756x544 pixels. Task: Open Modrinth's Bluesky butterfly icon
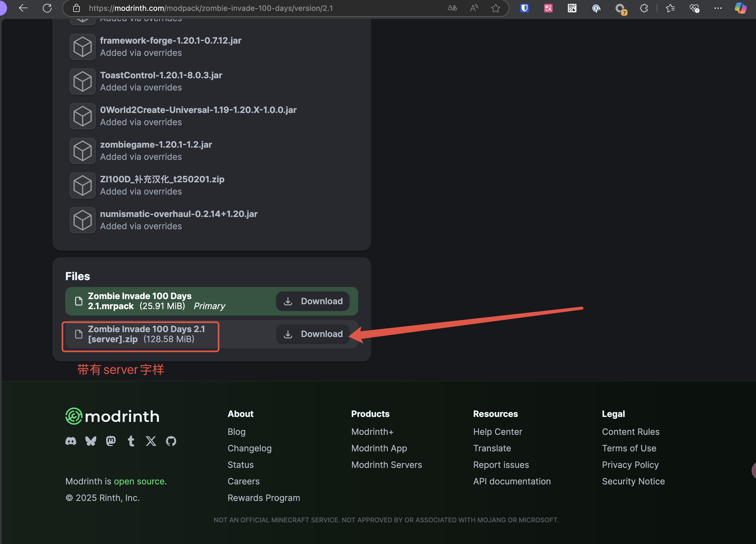pyautogui.click(x=91, y=441)
